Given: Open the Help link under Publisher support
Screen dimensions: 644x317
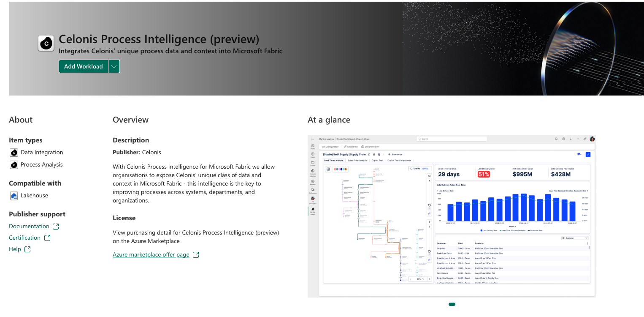Looking at the screenshot, I should (15, 249).
